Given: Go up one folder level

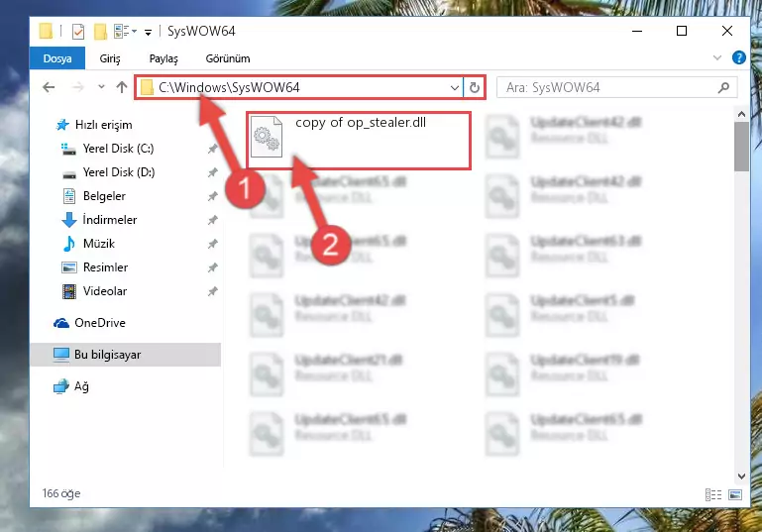Looking at the screenshot, I should click(x=122, y=87).
